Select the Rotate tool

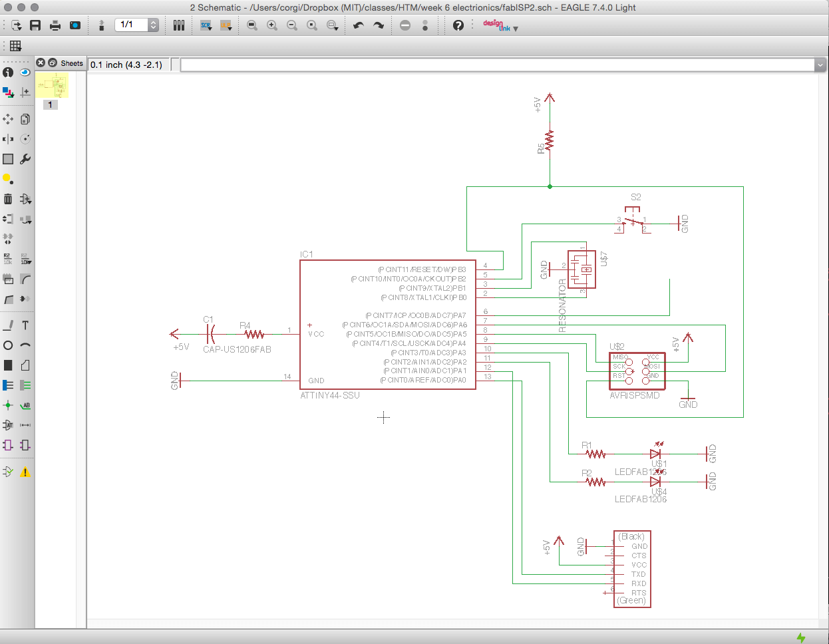click(25, 139)
